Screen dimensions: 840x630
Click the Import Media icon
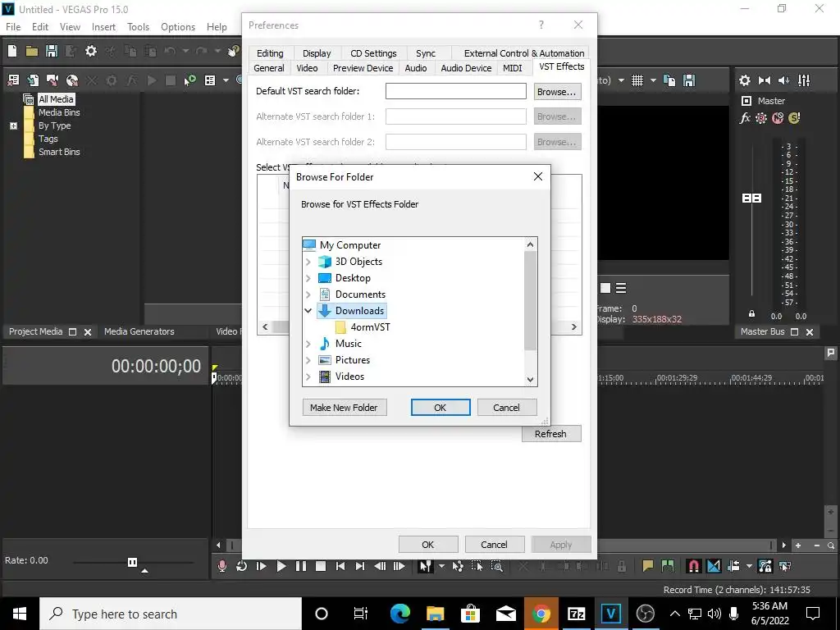(33, 80)
